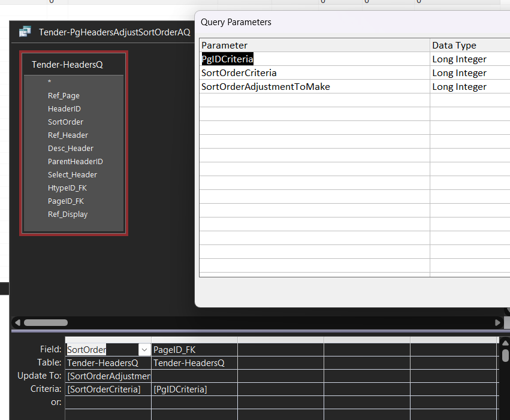Screen dimensions: 510x420
Task: Click the first empty Parameter row
Action: click(x=315, y=100)
